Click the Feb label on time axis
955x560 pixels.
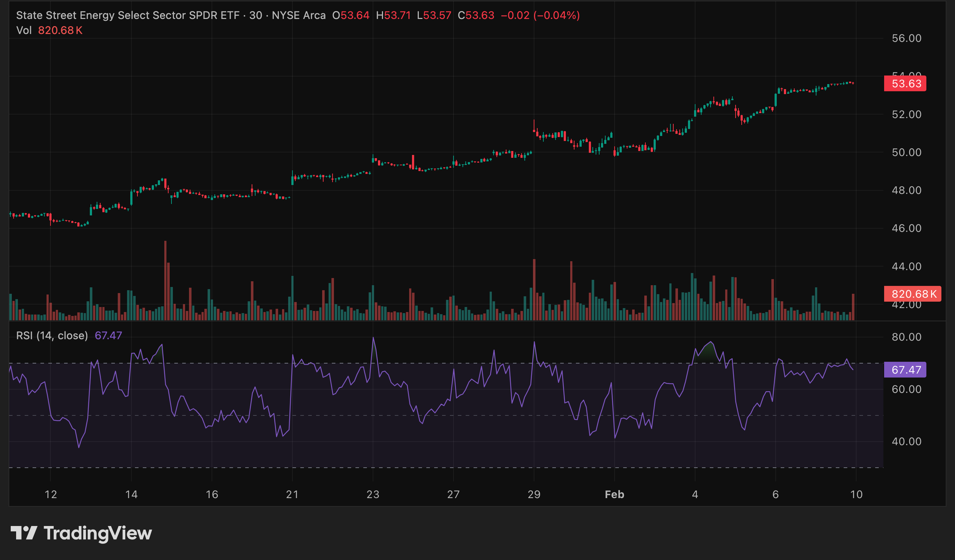pos(614,495)
